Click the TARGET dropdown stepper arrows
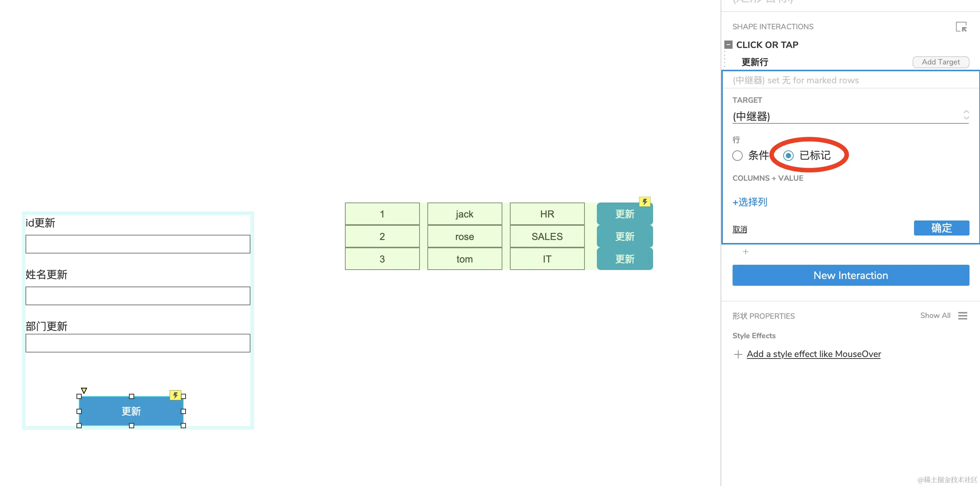980x486 pixels. [x=966, y=115]
